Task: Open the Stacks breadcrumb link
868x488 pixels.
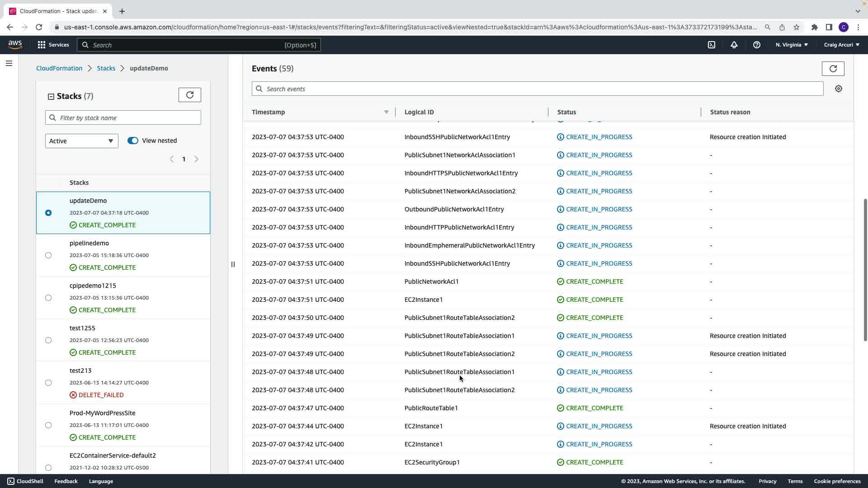Action: pos(106,68)
